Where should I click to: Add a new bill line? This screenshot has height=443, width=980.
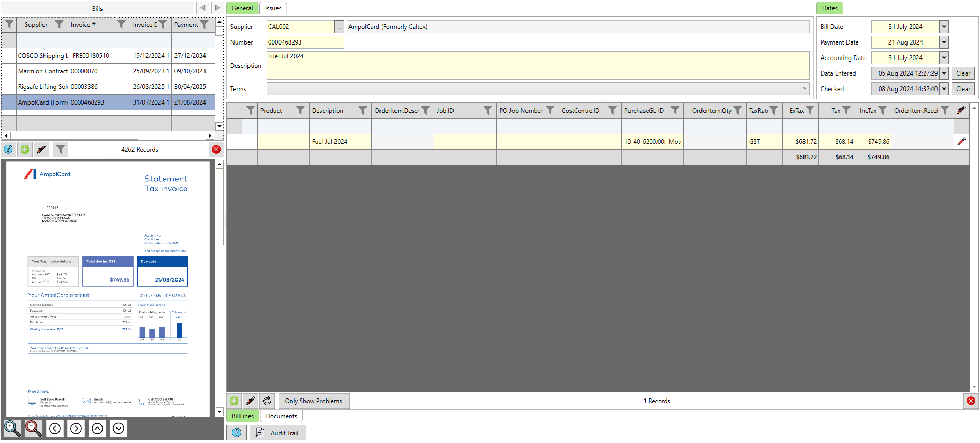pyautogui.click(x=234, y=401)
